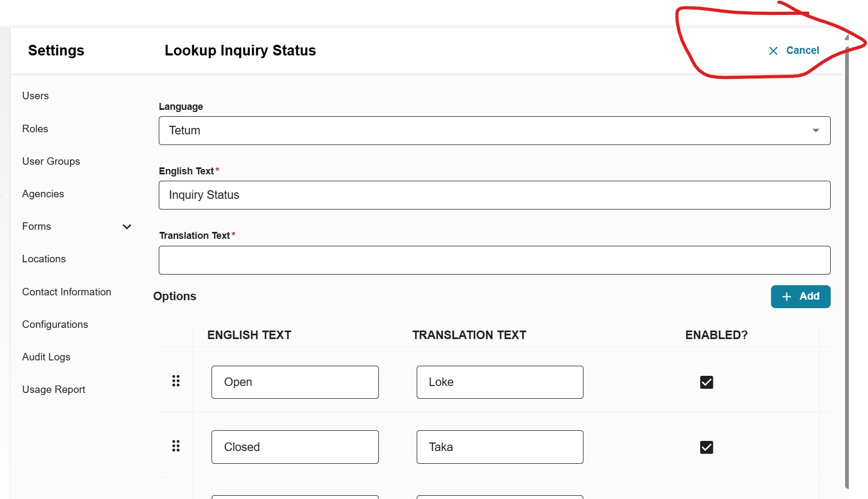This screenshot has height=499, width=868.
Task: Open Contact Information settings
Action: (67, 292)
